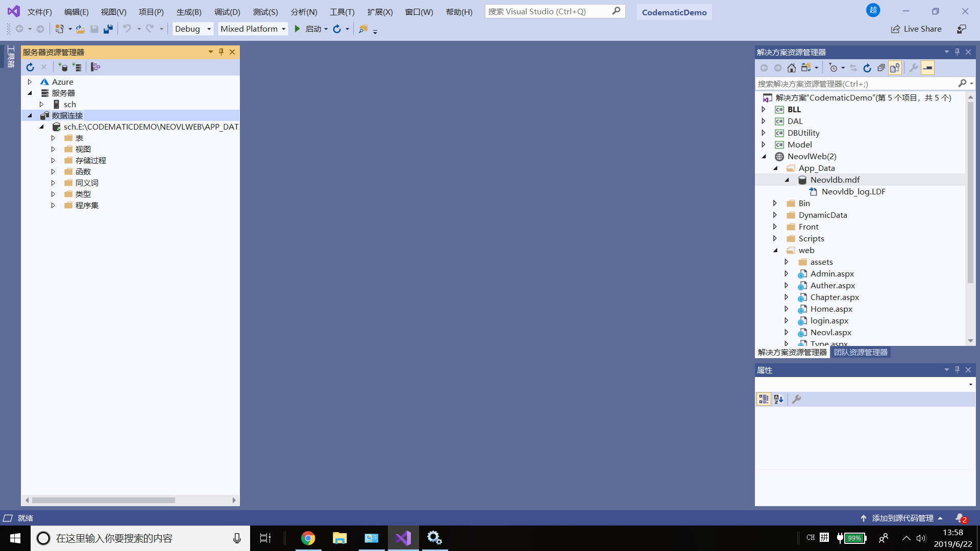Open the Debug configuration dropdown
Screen dimensions: 980x551
click(x=193, y=29)
